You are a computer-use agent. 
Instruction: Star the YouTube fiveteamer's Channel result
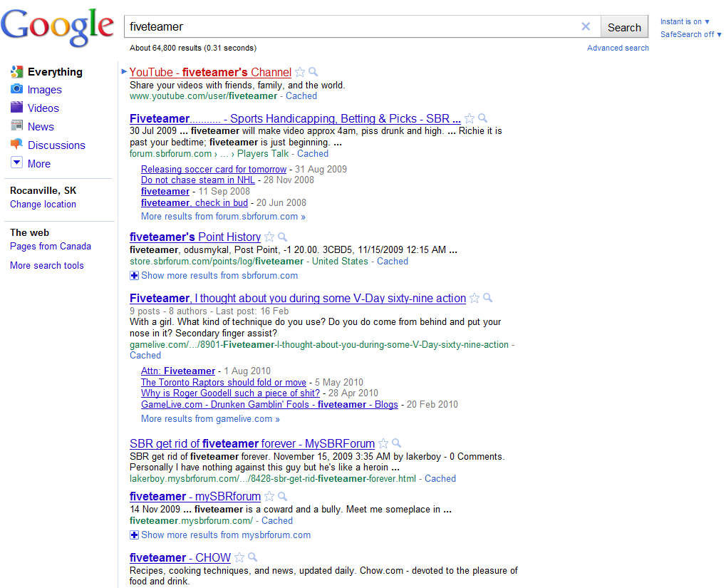(300, 72)
